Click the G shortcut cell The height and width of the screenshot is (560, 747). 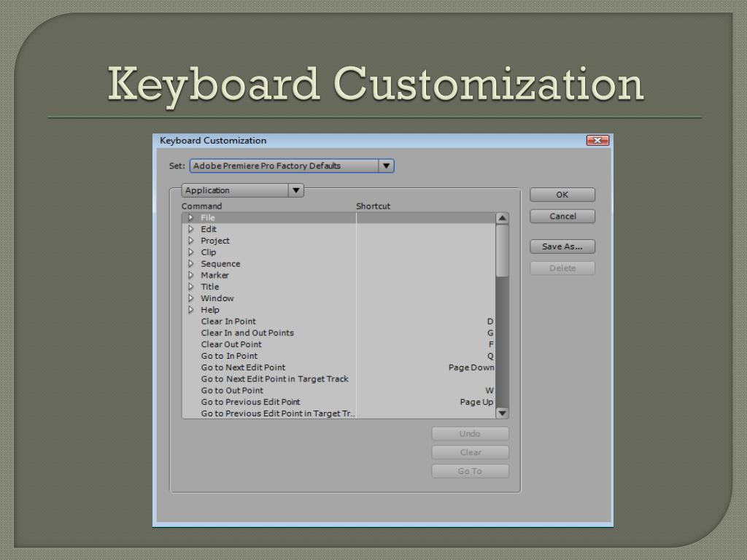(490, 332)
